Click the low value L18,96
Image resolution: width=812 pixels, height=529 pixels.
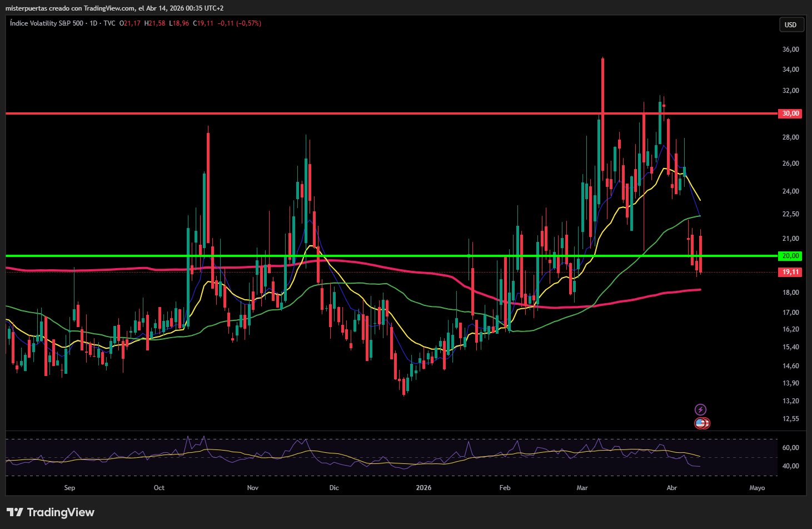(x=179, y=23)
